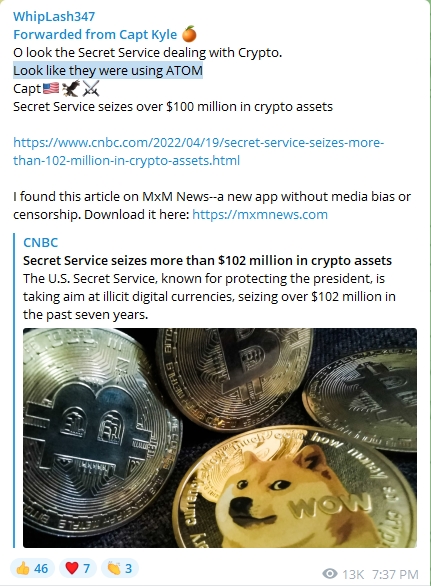Viewport: 431px width, 586px height.
Task: Click the American flag emoji after Capt
Action: point(51,89)
